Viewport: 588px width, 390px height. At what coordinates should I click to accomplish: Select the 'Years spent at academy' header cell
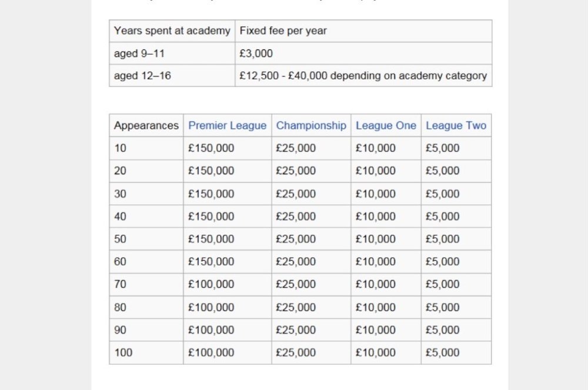click(x=172, y=31)
